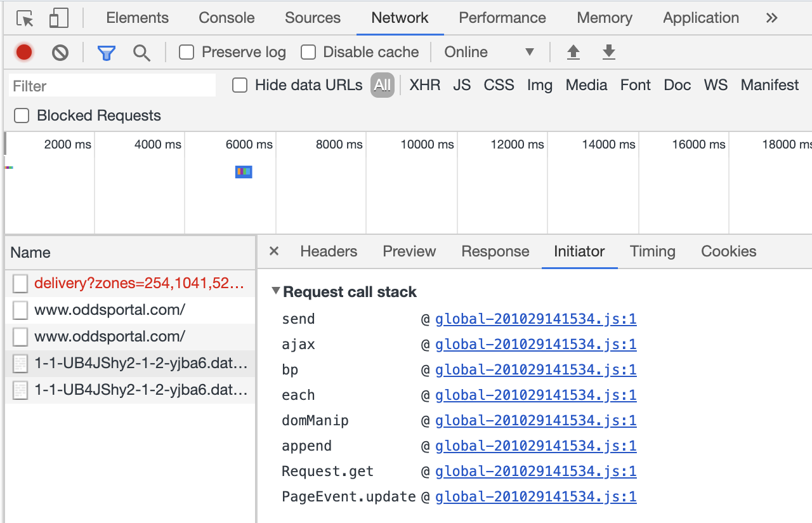This screenshot has height=523, width=812.
Task: Filter requests by Img
Action: 540,85
